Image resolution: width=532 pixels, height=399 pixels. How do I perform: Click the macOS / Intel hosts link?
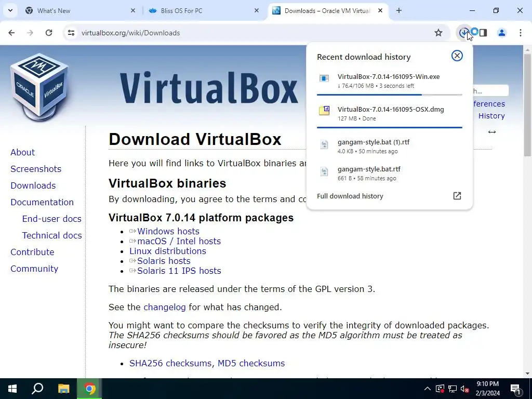(x=179, y=241)
